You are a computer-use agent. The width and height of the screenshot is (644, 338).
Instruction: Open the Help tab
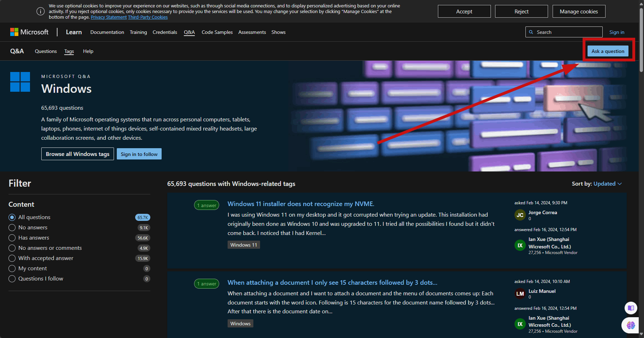click(x=88, y=51)
